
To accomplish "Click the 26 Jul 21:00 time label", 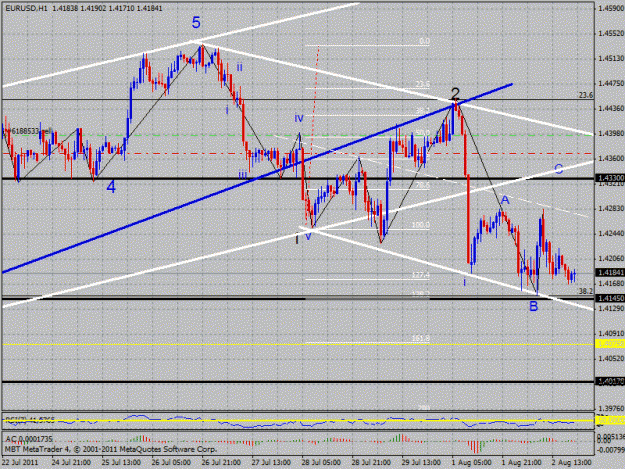I will click(221, 463).
